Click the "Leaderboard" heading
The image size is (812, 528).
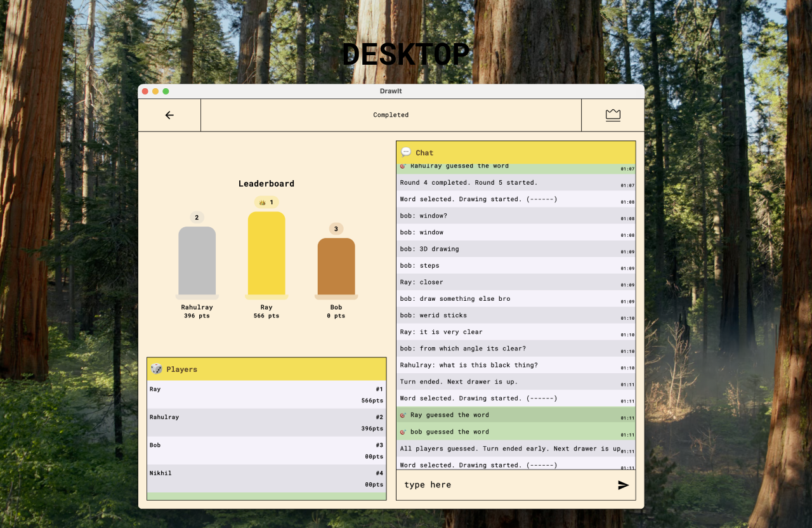click(266, 183)
